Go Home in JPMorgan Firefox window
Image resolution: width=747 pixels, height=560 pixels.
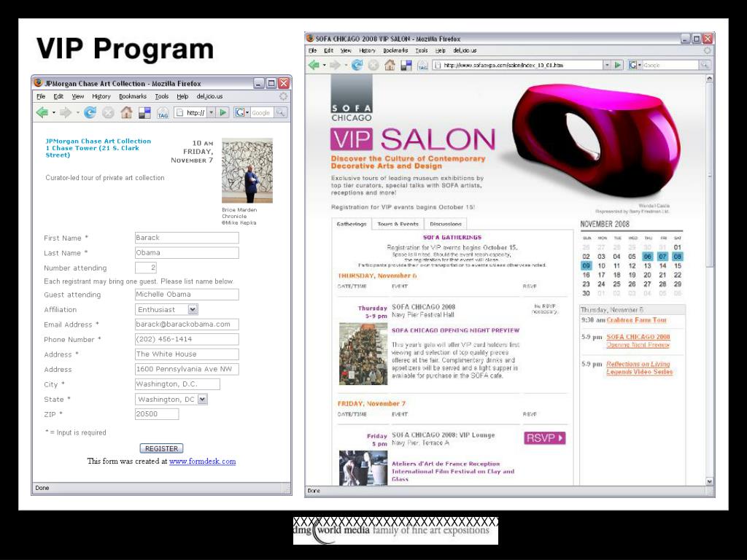pyautogui.click(x=126, y=113)
